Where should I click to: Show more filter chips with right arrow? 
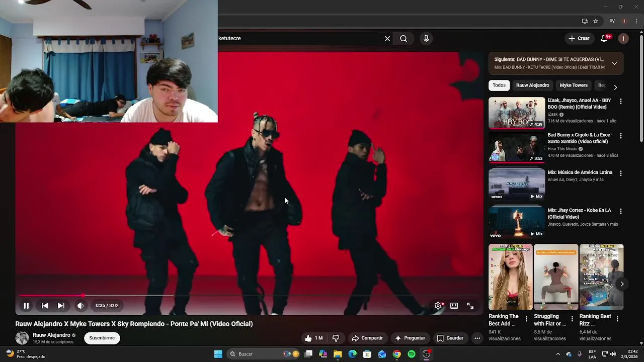point(615,87)
